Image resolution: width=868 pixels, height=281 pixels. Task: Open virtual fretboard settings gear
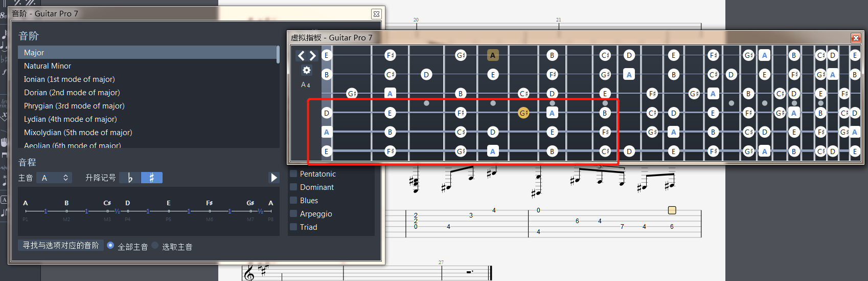[306, 70]
